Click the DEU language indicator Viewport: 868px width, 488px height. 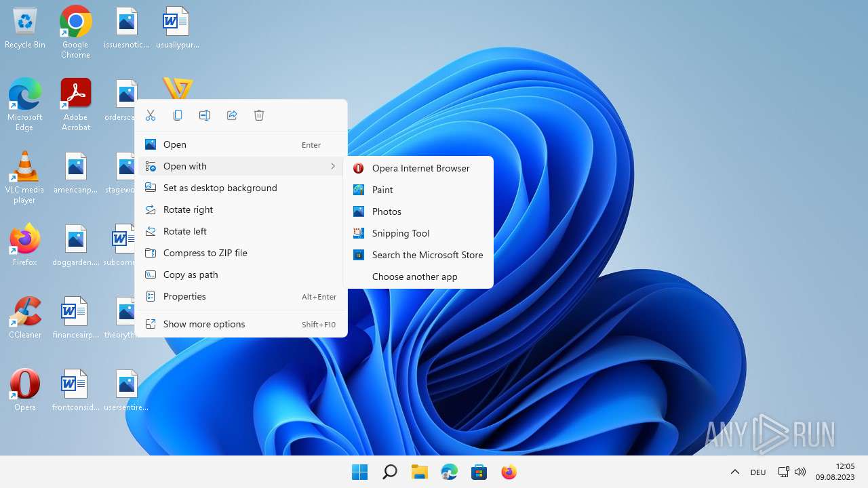(758, 472)
